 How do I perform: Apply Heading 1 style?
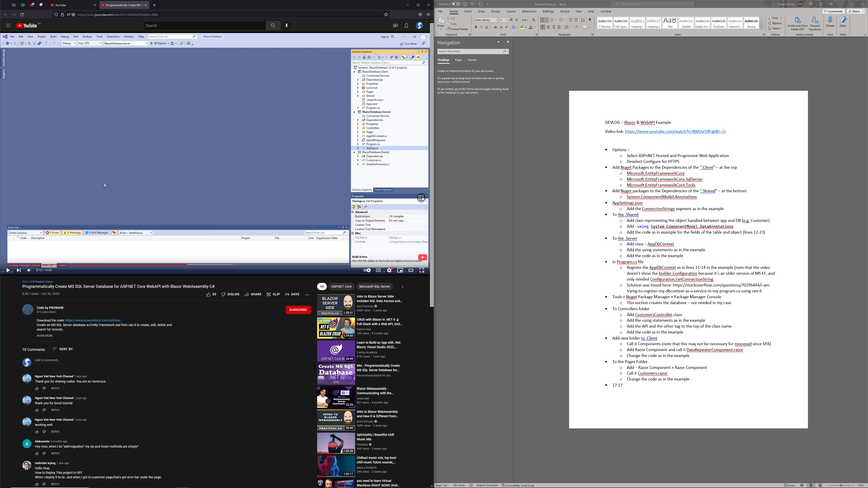637,23
